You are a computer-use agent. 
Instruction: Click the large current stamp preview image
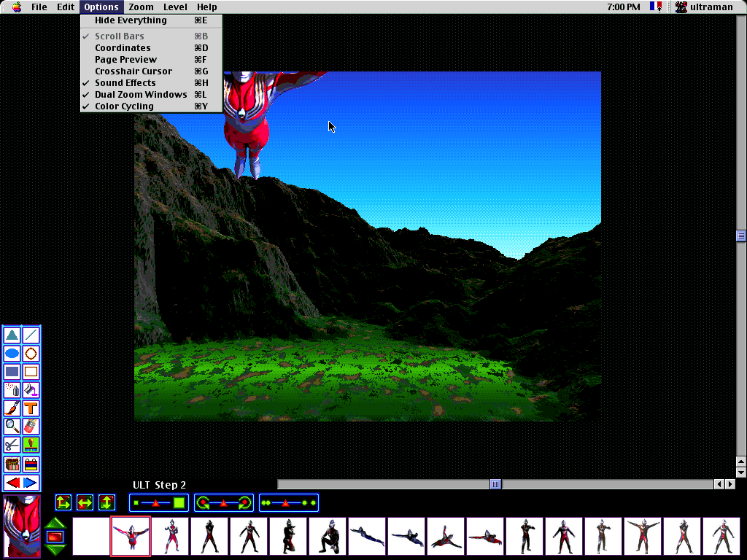pos(22,526)
